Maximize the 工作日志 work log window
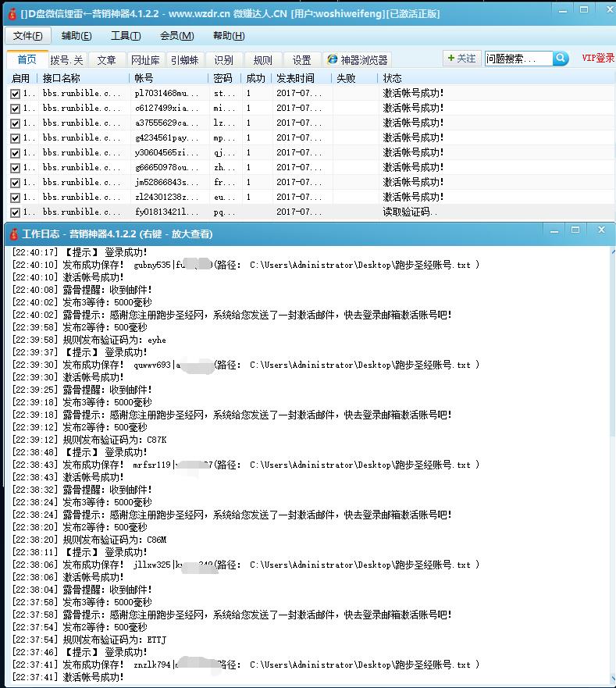616x688 pixels. coord(575,230)
